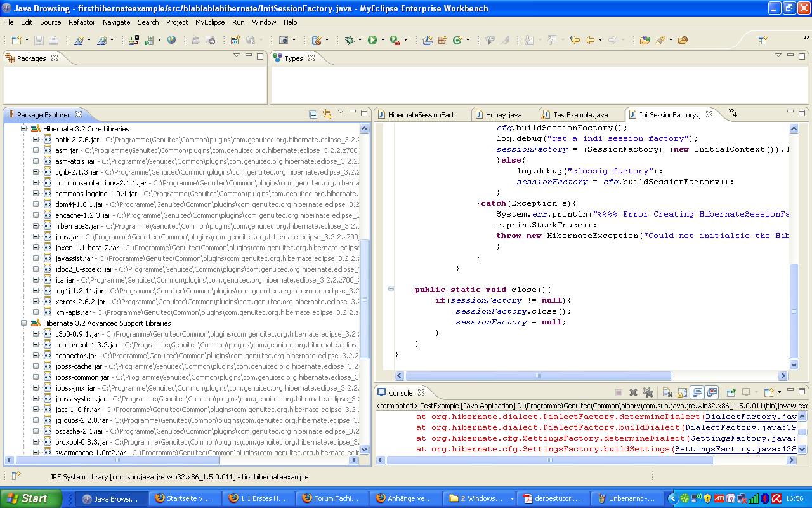The height and width of the screenshot is (508, 812).
Task: Switch to derbestutori... taskbar PDF window
Action: click(x=554, y=498)
